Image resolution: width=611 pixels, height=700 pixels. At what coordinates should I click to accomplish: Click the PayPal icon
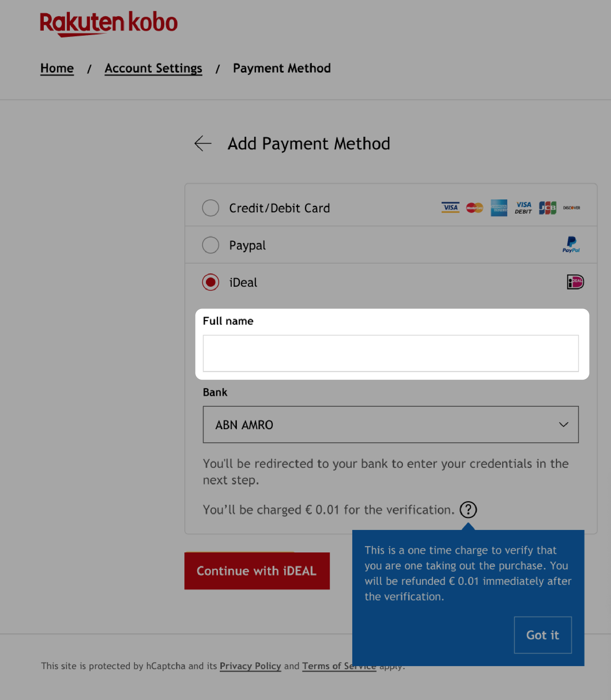(x=571, y=244)
